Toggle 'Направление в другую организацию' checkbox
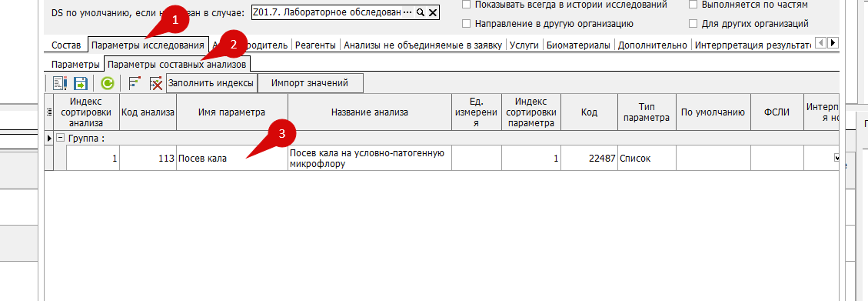Image resolution: width=868 pixels, height=301 pixels. click(466, 24)
